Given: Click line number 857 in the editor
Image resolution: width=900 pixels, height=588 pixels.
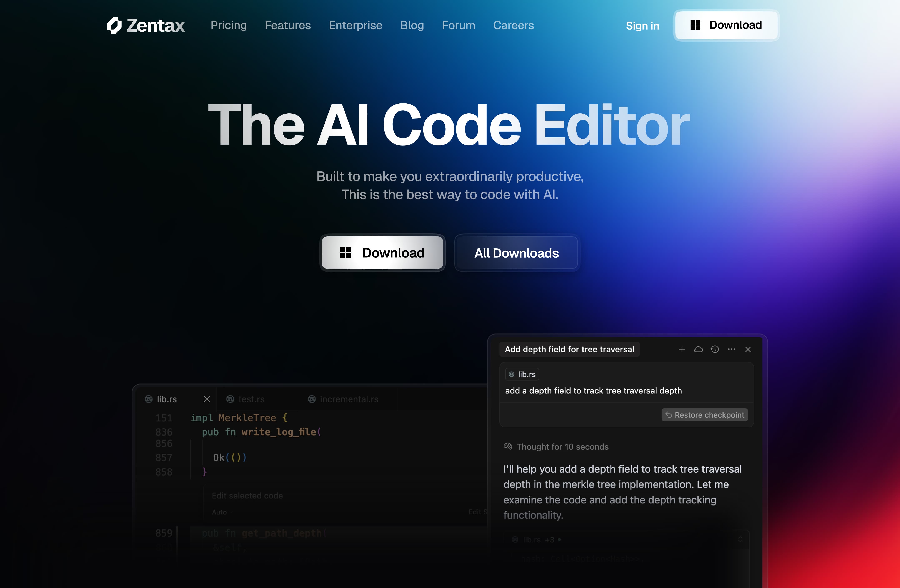Looking at the screenshot, I should click(x=164, y=458).
